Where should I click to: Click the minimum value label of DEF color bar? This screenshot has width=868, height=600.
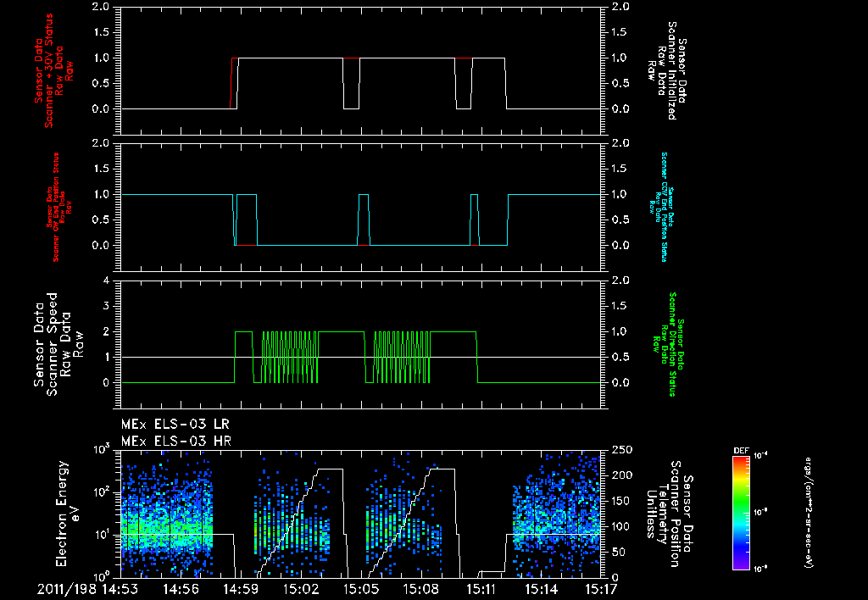tap(760, 568)
